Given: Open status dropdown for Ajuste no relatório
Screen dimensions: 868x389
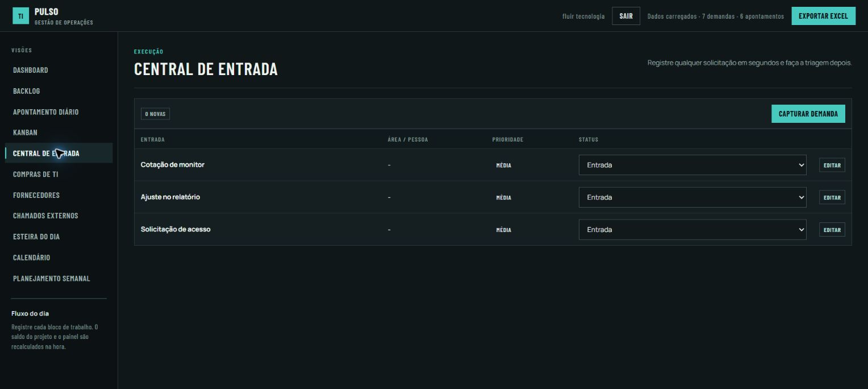Looking at the screenshot, I should [x=692, y=197].
